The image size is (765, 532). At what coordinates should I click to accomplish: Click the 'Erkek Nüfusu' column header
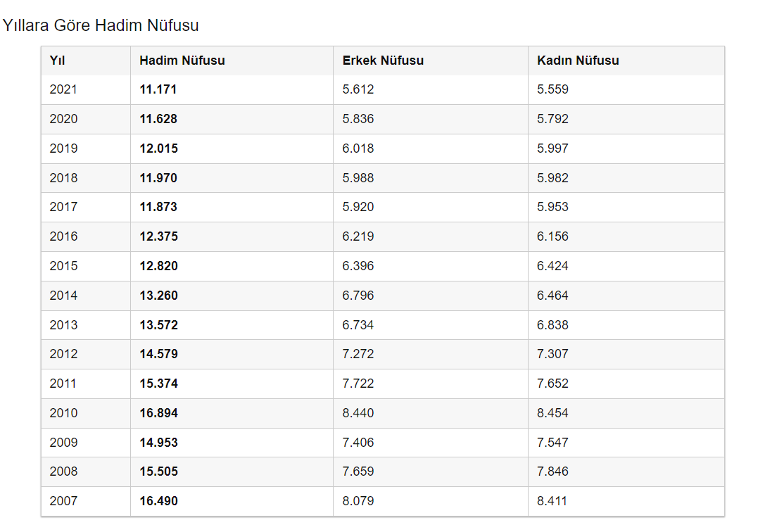(x=383, y=61)
